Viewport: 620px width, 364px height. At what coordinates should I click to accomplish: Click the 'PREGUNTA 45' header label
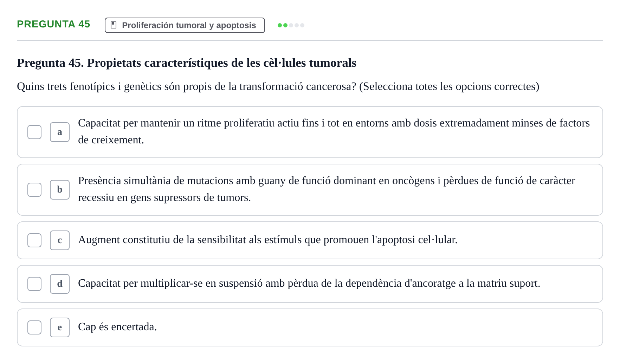click(53, 24)
